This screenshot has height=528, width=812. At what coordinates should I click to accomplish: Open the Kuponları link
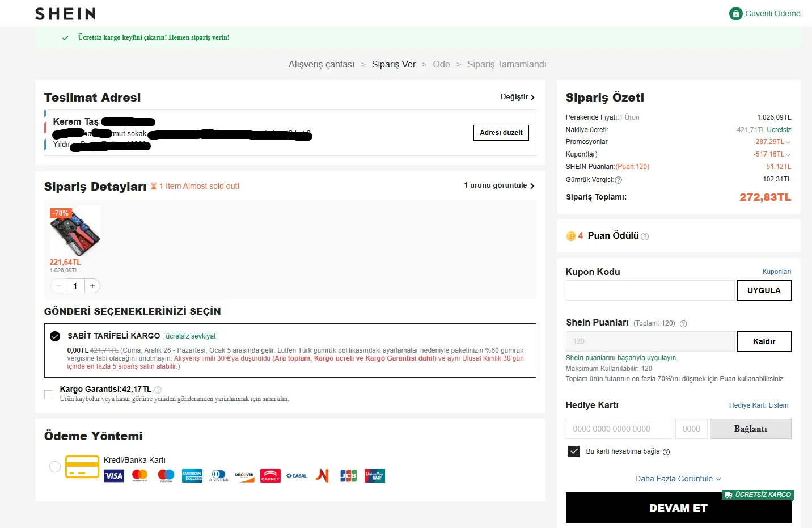point(777,272)
